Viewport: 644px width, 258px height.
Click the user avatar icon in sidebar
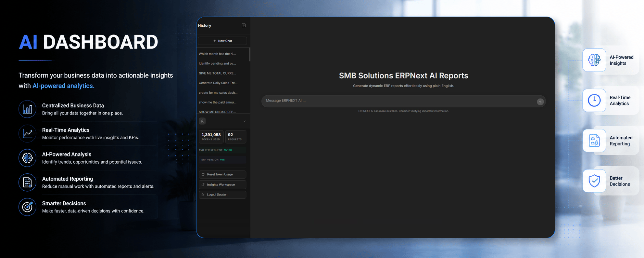click(x=202, y=121)
